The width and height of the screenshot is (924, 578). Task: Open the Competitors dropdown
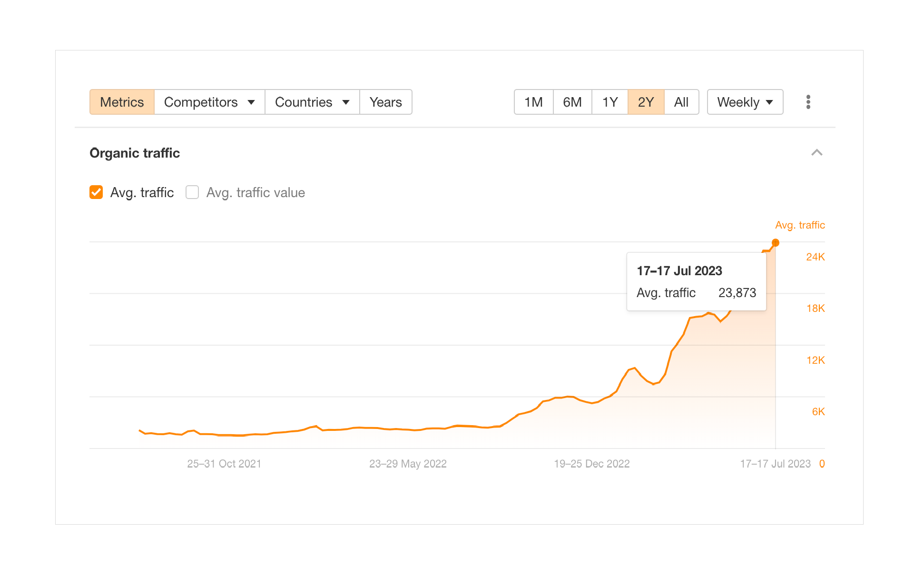209,102
